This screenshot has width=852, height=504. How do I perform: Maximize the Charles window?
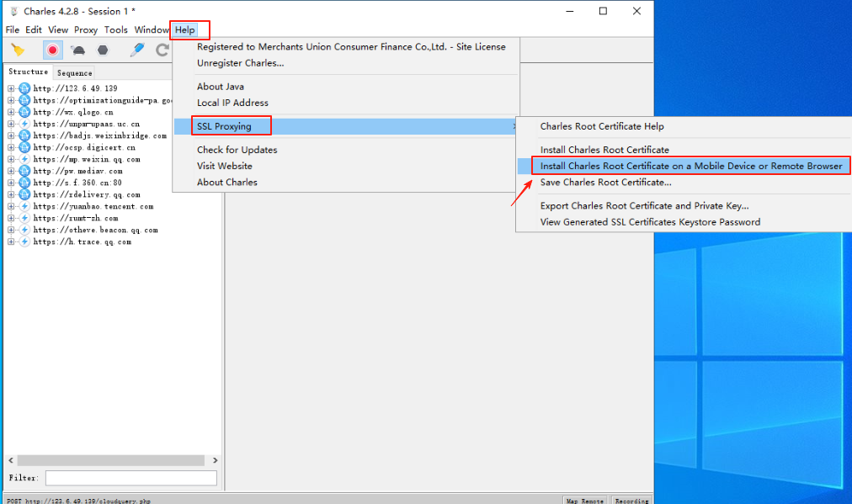point(603,11)
